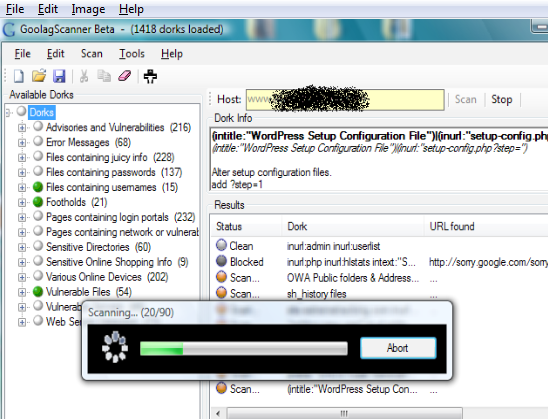The image size is (548, 420).
Task: Click the New document toolbar icon
Action: (19, 76)
